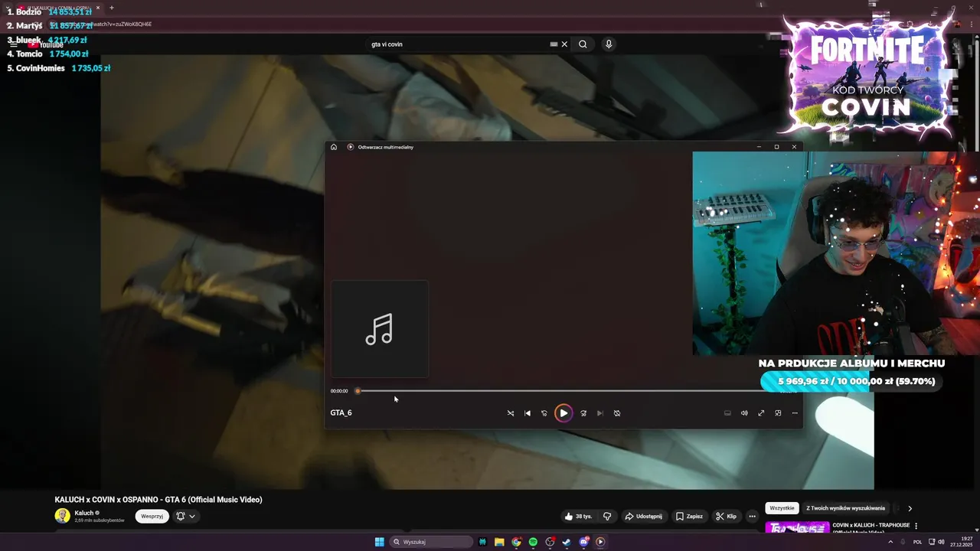980x551 pixels.
Task: Skip forward 30 seconds in media player
Action: [x=583, y=413]
